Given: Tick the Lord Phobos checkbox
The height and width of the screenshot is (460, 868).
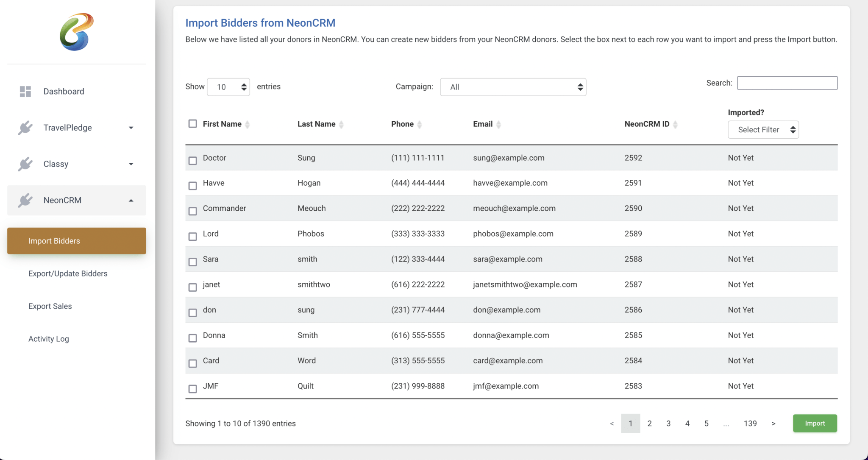Looking at the screenshot, I should tap(193, 237).
